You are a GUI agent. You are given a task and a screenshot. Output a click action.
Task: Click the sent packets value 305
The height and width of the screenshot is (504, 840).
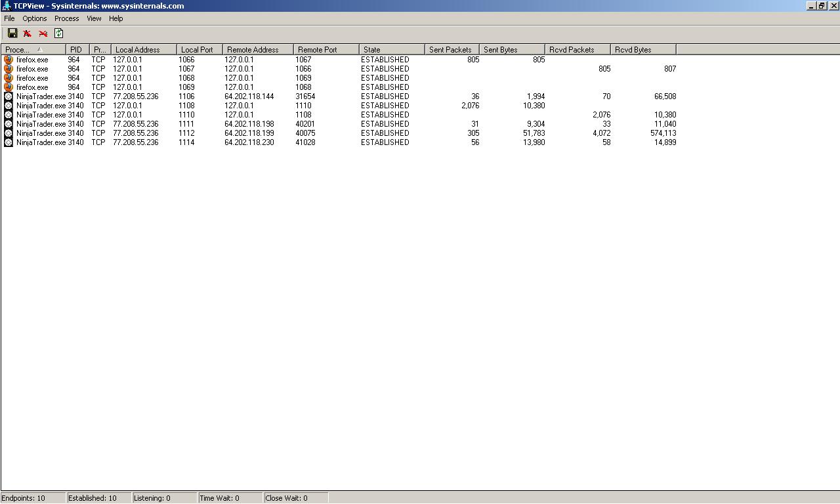click(x=473, y=133)
